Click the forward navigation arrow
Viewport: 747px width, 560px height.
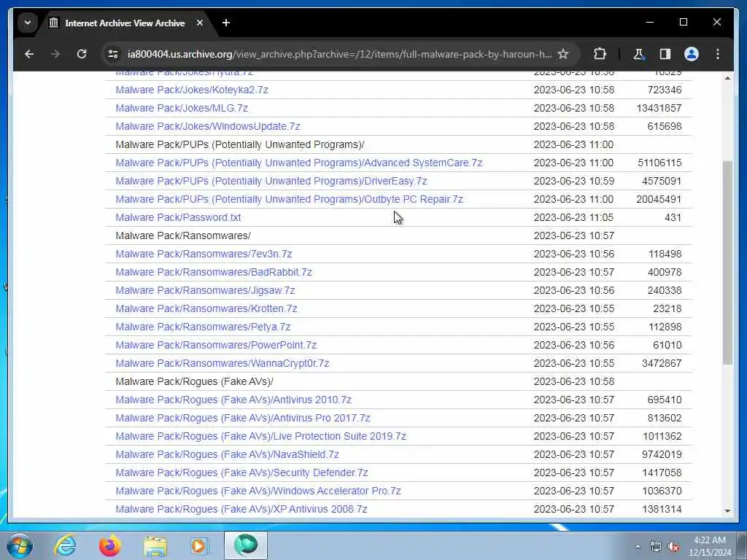pos(55,54)
